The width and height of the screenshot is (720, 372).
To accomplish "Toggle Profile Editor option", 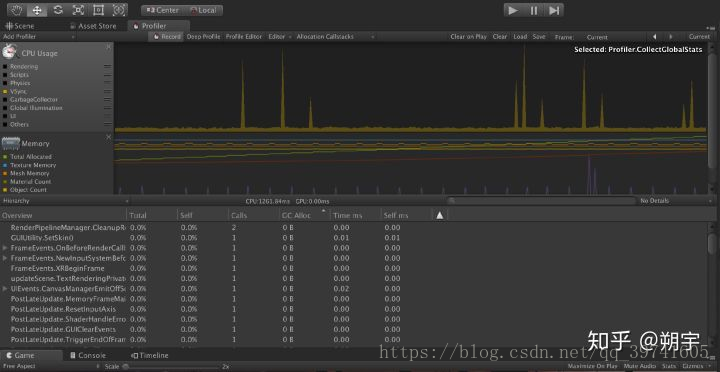I will coord(244,36).
